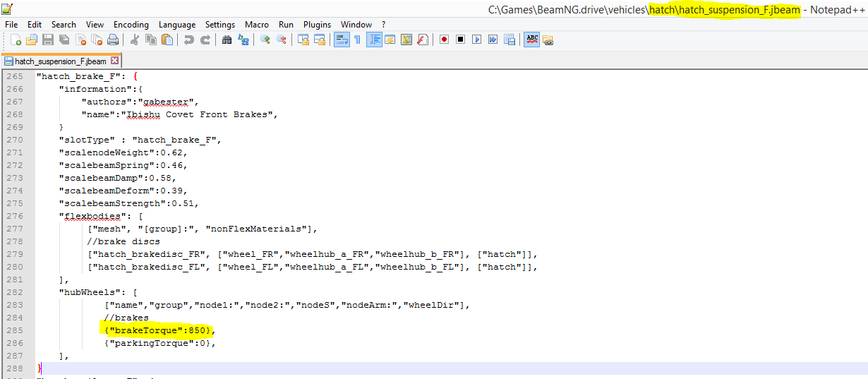This screenshot has width=868, height=379.
Task: Open the Search menu
Action: click(64, 24)
